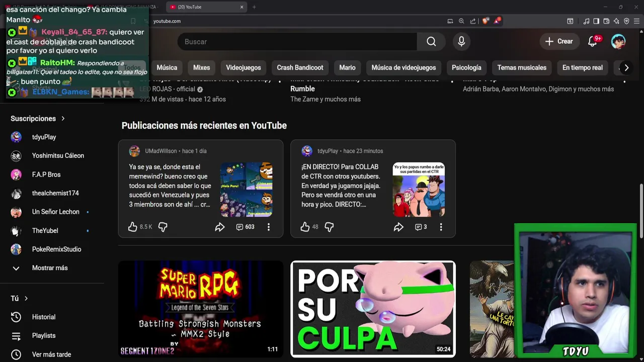Click the zoom magnifier icon in address bar

[x=461, y=21]
